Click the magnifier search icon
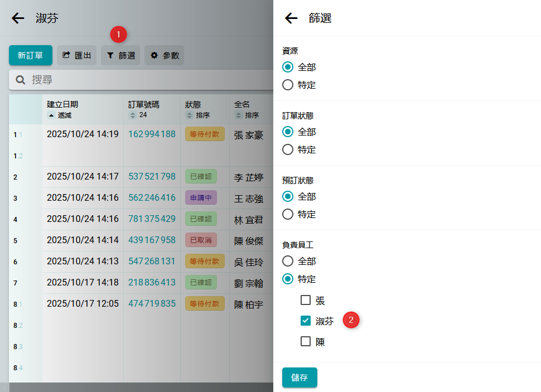Image resolution: width=541 pixels, height=392 pixels. click(21, 80)
